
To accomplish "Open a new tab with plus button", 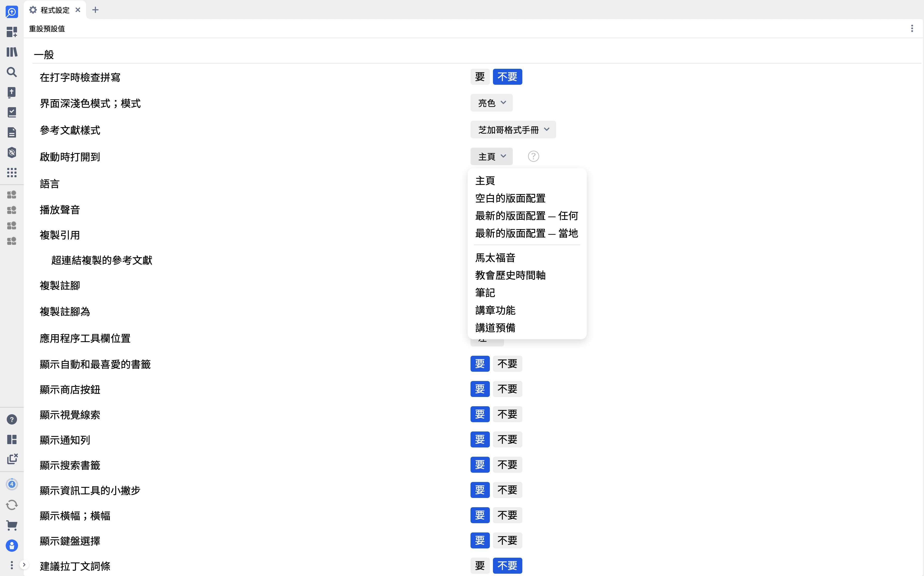I will (x=95, y=10).
